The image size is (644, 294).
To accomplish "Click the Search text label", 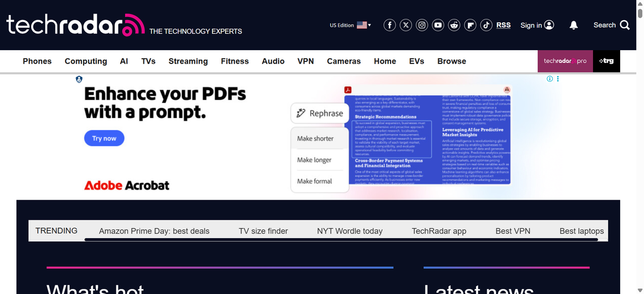I will click(x=604, y=25).
